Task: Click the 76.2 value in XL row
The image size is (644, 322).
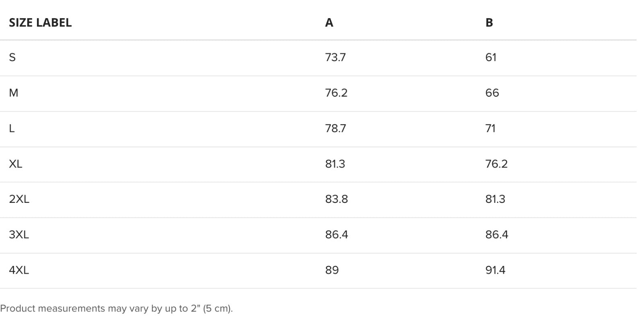Action: coord(496,164)
